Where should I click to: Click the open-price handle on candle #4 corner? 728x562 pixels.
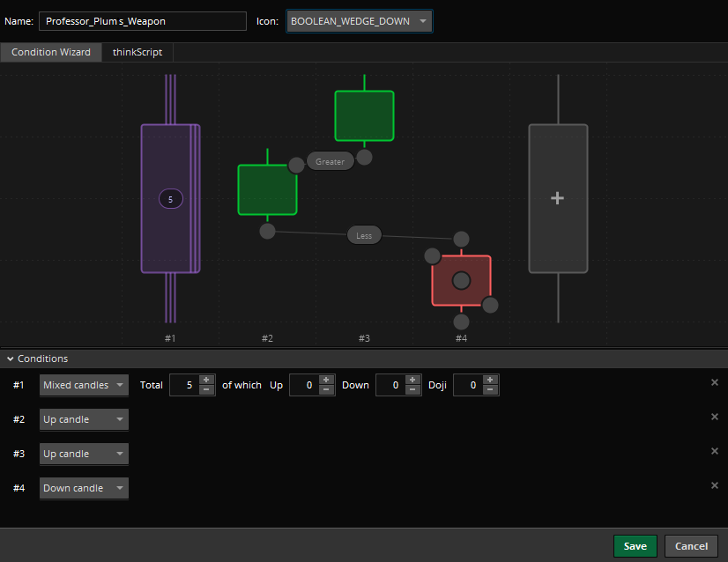(432, 255)
